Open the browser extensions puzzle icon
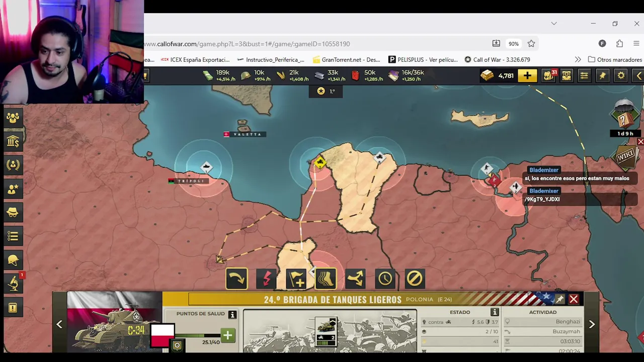This screenshot has height=362, width=644. coord(619,44)
